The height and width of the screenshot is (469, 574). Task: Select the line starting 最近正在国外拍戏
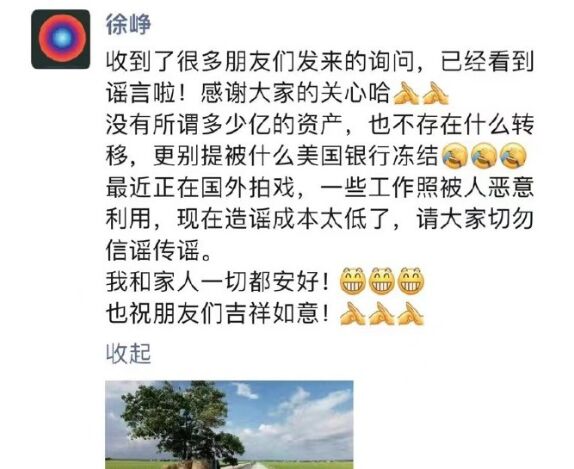320,188
